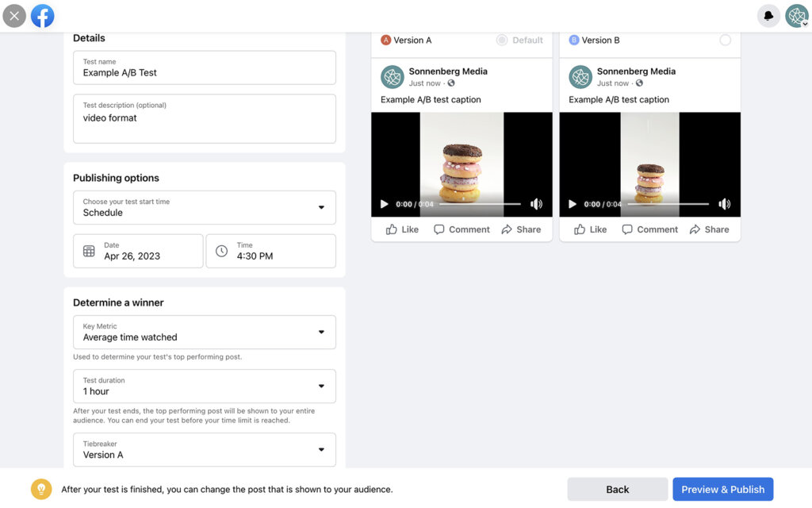The width and height of the screenshot is (812, 508).
Task: Share the Version B post
Action: click(x=710, y=229)
